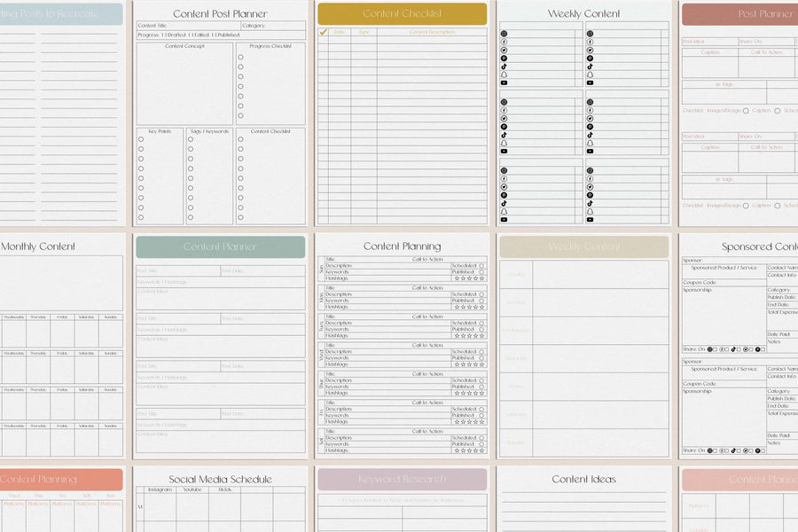Tick the first Progress Checklist circle
Viewport: 798px width, 532px height.
pos(240,57)
